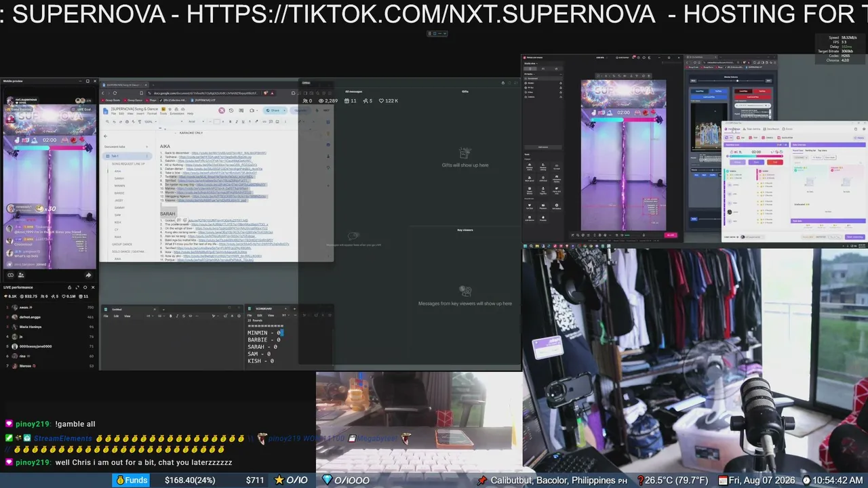Toggle italic formatting in Docs toolbar
Screen dimensions: 868x488
coord(236,122)
